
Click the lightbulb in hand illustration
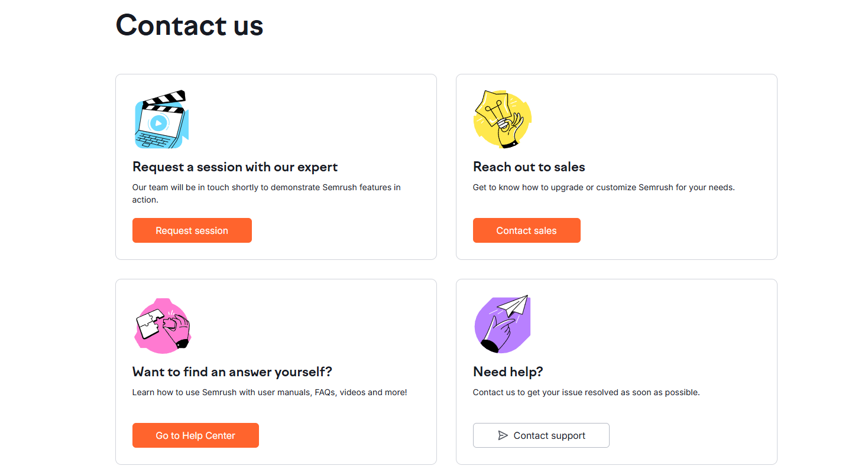click(502, 119)
